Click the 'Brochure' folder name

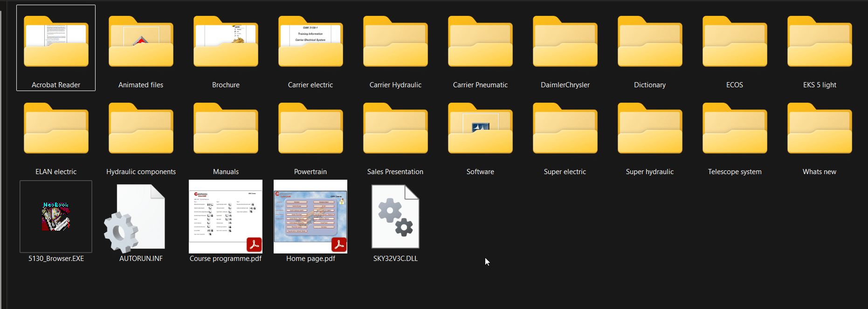point(226,85)
